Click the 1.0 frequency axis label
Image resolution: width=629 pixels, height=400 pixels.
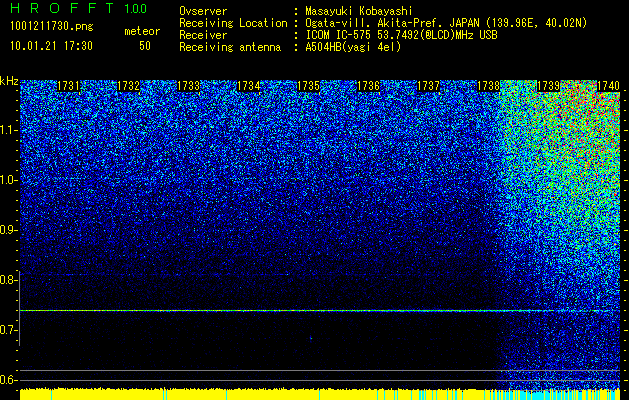coord(7,180)
